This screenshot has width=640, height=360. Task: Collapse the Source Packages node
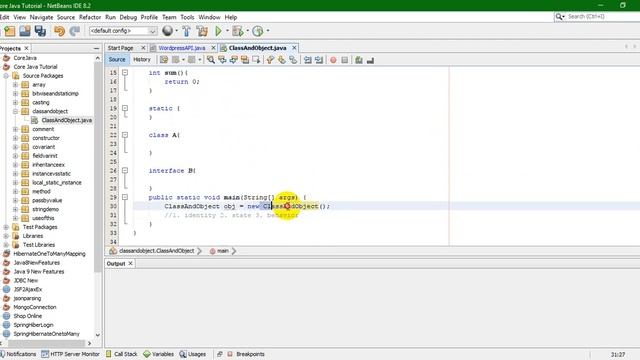click(7, 76)
